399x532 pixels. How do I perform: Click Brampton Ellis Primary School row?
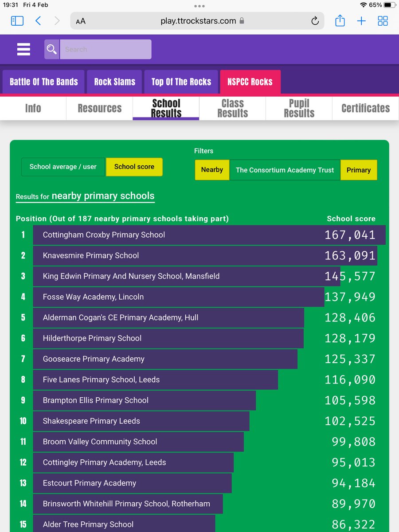coord(144,400)
